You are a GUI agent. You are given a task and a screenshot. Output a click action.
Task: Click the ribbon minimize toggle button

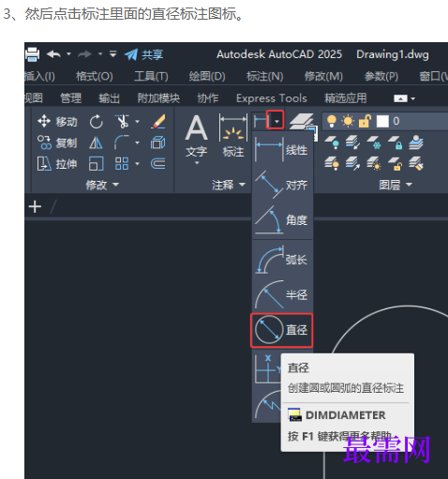click(400, 98)
